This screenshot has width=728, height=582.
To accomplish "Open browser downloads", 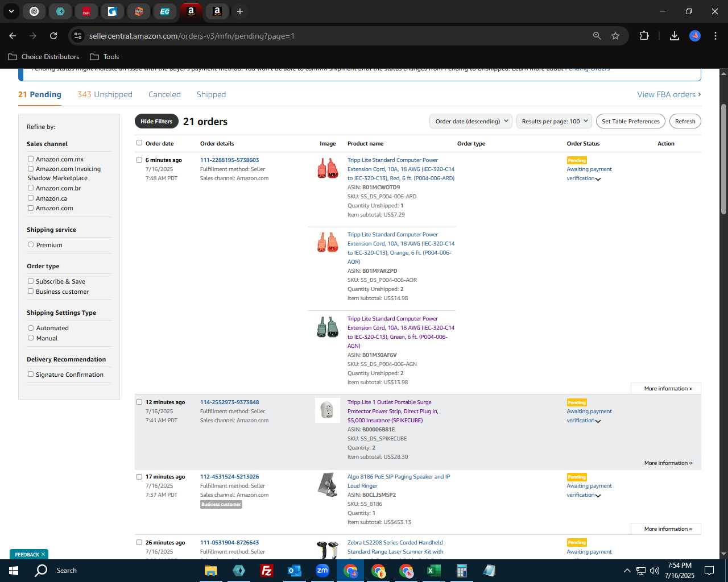I will pyautogui.click(x=675, y=36).
